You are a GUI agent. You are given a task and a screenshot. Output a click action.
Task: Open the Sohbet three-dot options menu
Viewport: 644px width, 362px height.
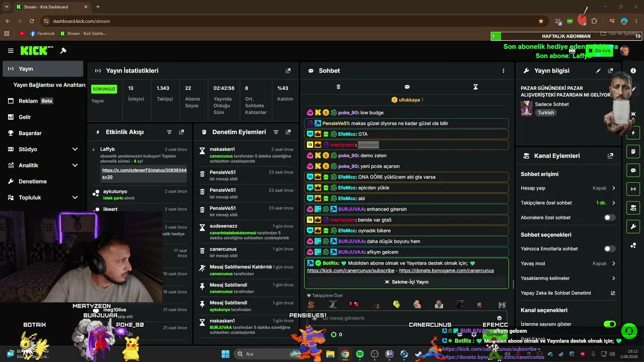click(x=503, y=71)
